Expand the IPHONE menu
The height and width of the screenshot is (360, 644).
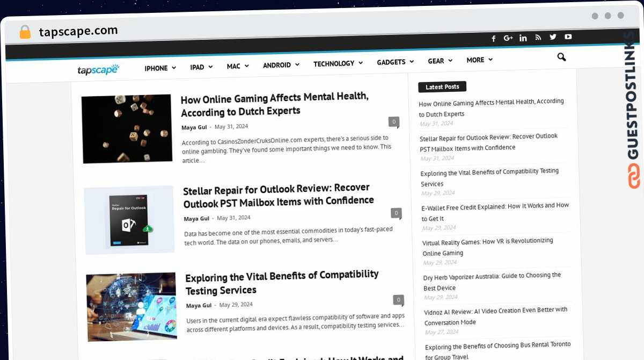(x=160, y=68)
